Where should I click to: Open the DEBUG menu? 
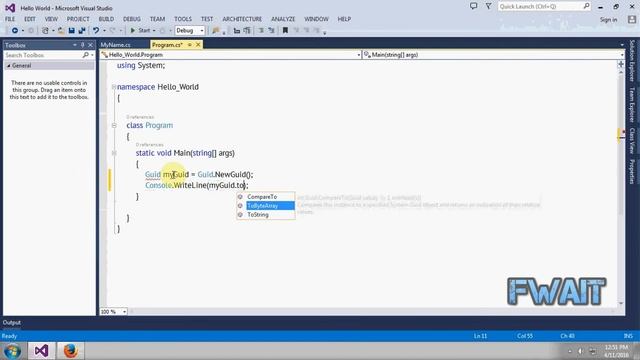[x=132, y=19]
